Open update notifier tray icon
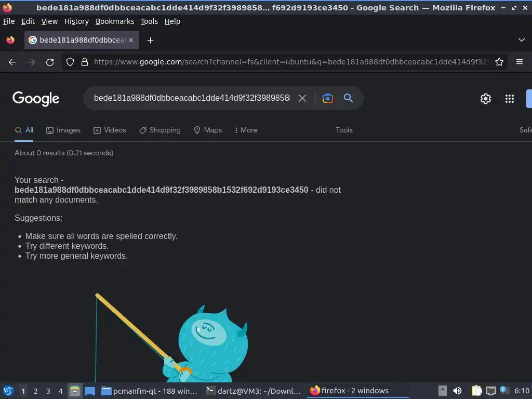This screenshot has width=532, height=399. pos(504,391)
